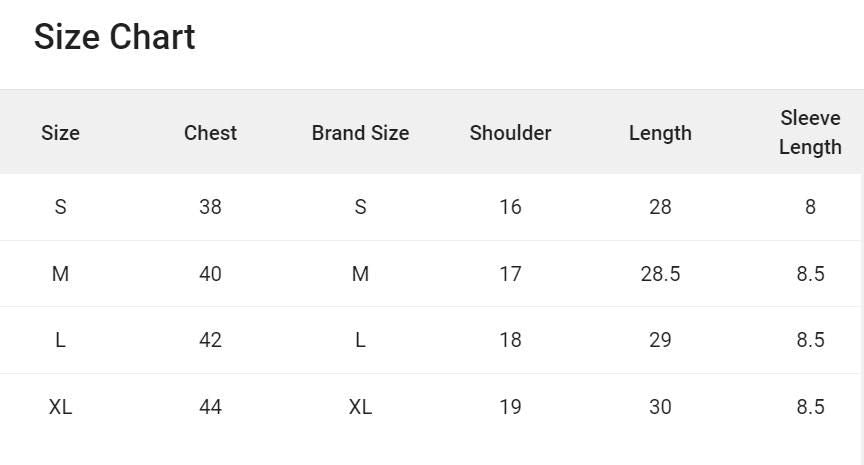Click the Sleeve Length column header
The height and width of the screenshot is (465, 864).
coord(809,133)
